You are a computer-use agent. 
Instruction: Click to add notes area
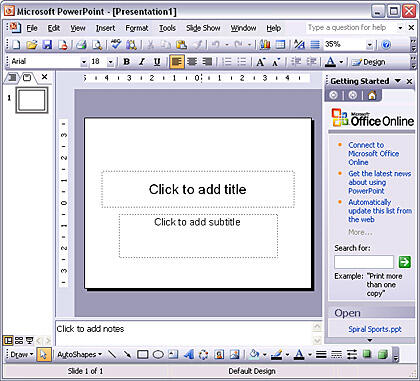pos(184,333)
